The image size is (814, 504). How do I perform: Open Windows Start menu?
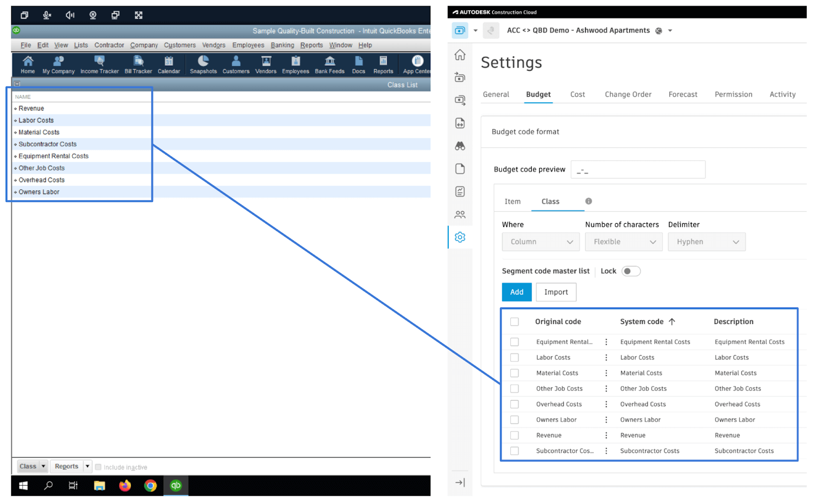click(23, 486)
